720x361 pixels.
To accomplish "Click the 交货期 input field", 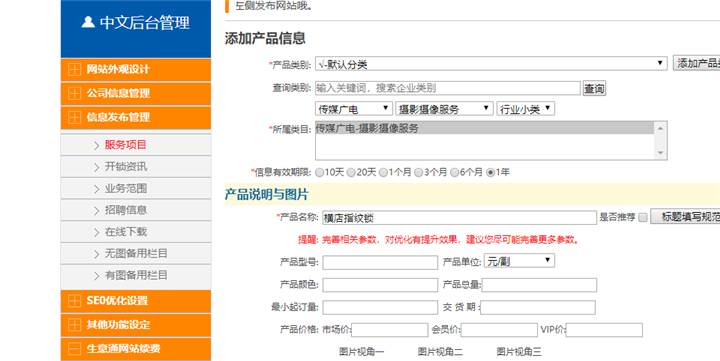I will (538, 308).
